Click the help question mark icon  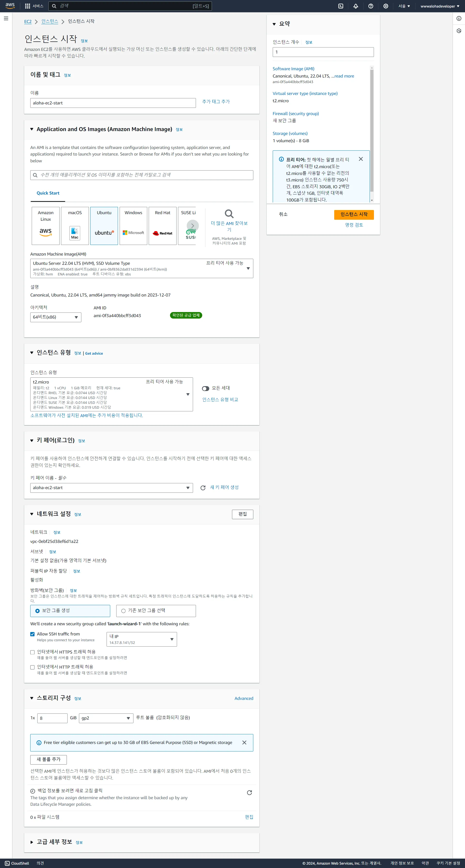click(371, 6)
